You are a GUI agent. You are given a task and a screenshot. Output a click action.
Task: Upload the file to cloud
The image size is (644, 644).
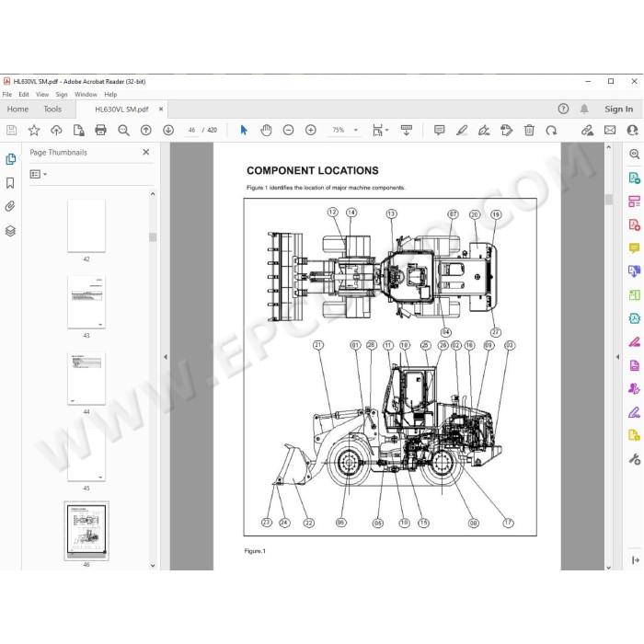56,131
